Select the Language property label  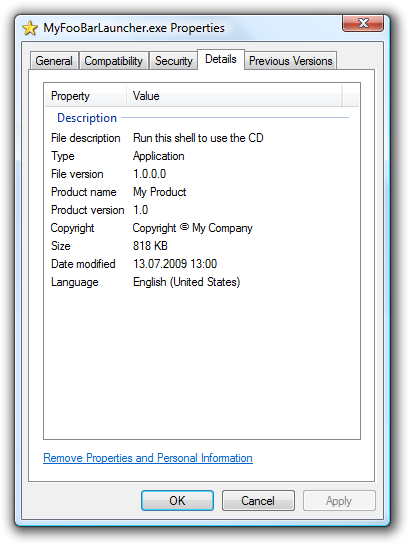pyautogui.click(x=74, y=282)
